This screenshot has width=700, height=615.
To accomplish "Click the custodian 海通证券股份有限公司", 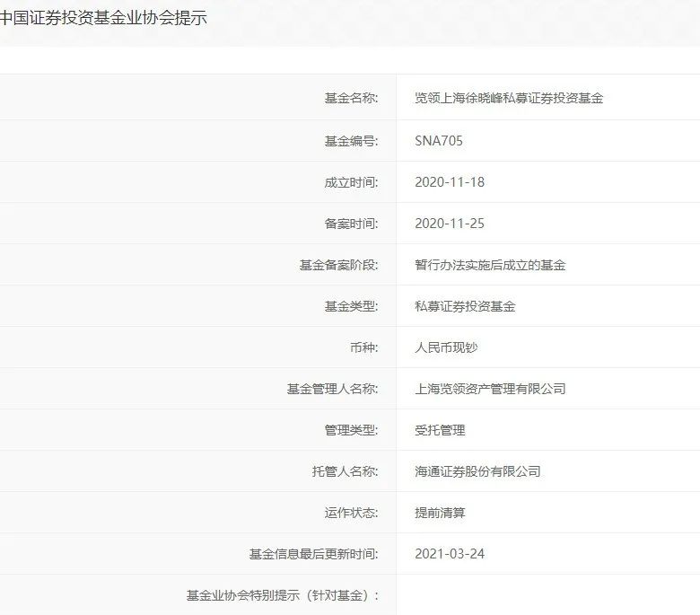I will [x=477, y=471].
